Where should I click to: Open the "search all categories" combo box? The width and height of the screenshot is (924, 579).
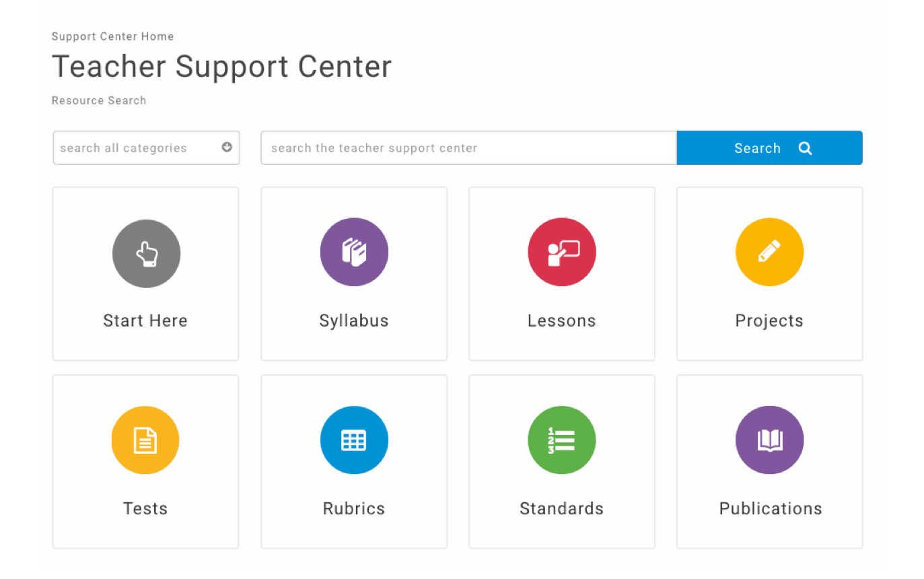click(135, 148)
